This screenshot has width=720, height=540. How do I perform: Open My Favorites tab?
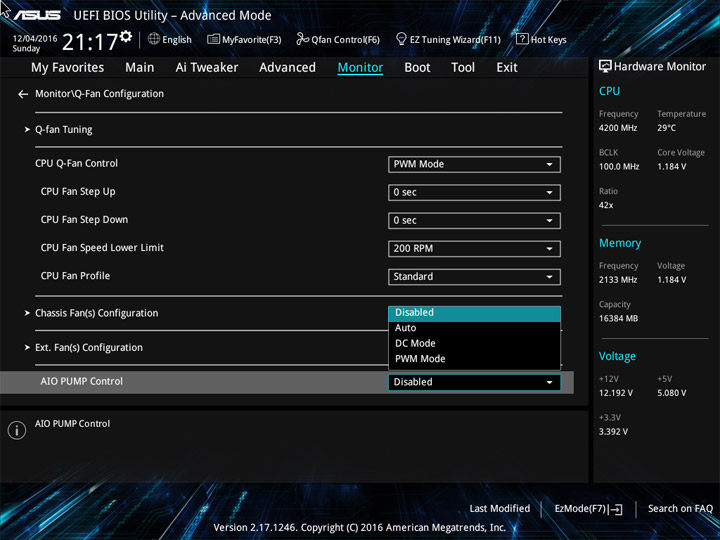68,68
